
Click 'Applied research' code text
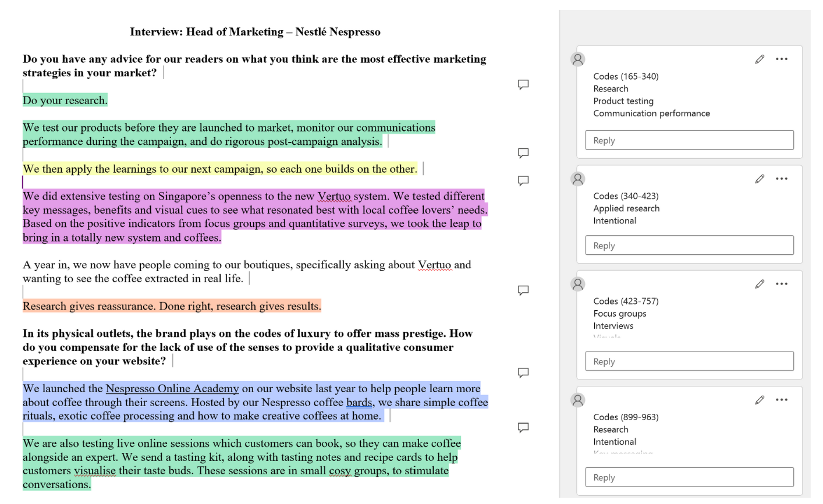pyautogui.click(x=626, y=208)
